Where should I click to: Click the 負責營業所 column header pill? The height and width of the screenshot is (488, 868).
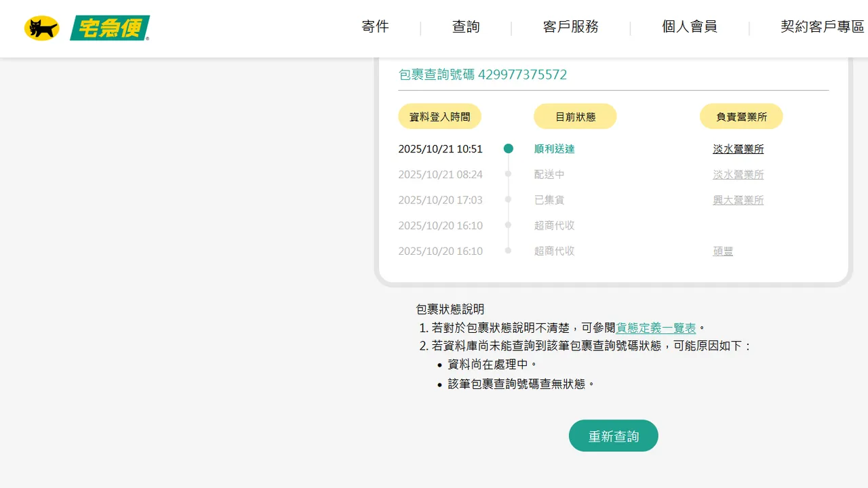741,117
